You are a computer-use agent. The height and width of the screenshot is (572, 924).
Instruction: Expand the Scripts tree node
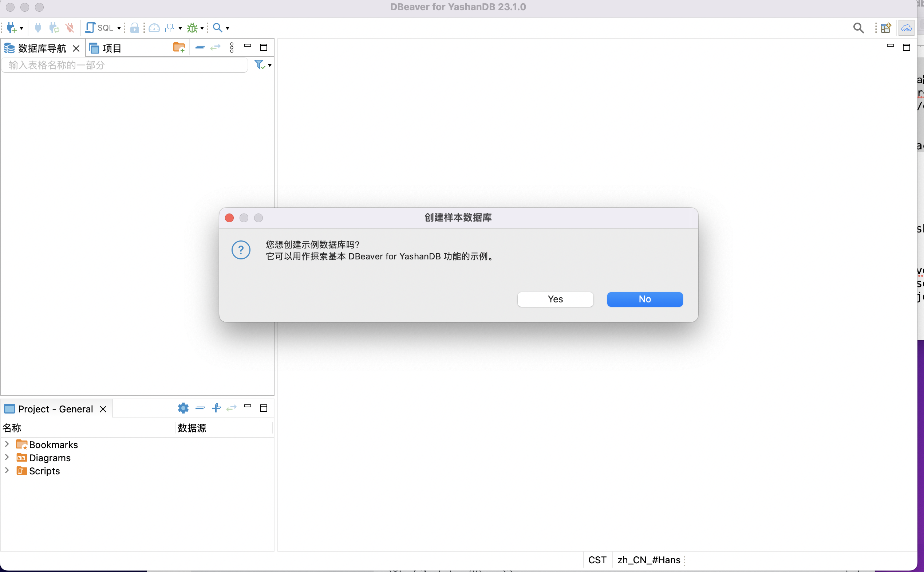[7, 470]
